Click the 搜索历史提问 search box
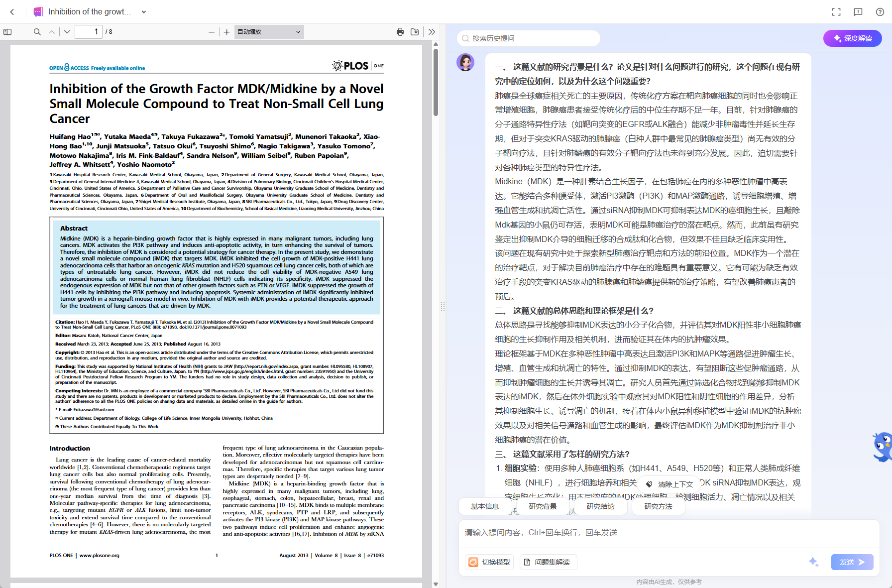Image resolution: width=892 pixels, height=588 pixels. [529, 38]
